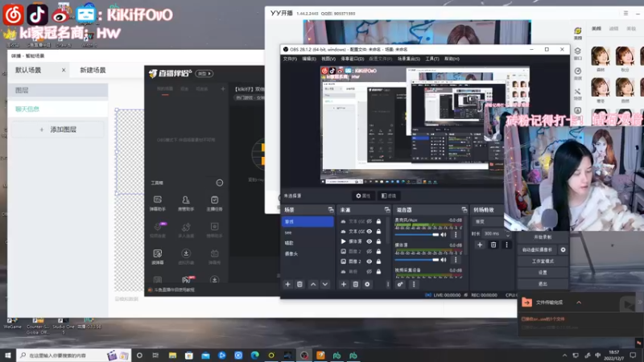The width and height of the screenshot is (644, 362).
Task: Open Douyin icon in stream overlay top-left
Action: pyautogui.click(x=37, y=14)
